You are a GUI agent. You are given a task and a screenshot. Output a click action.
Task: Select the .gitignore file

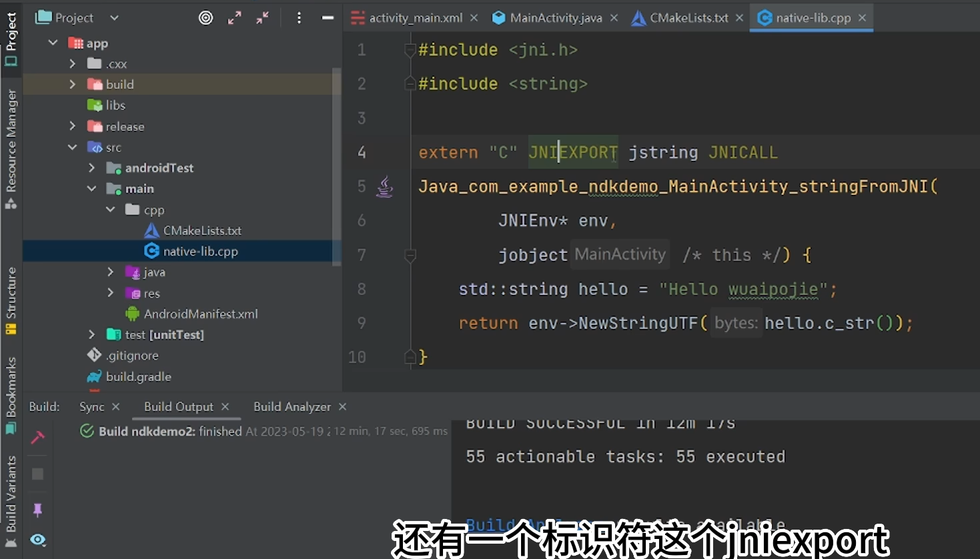[123, 355]
